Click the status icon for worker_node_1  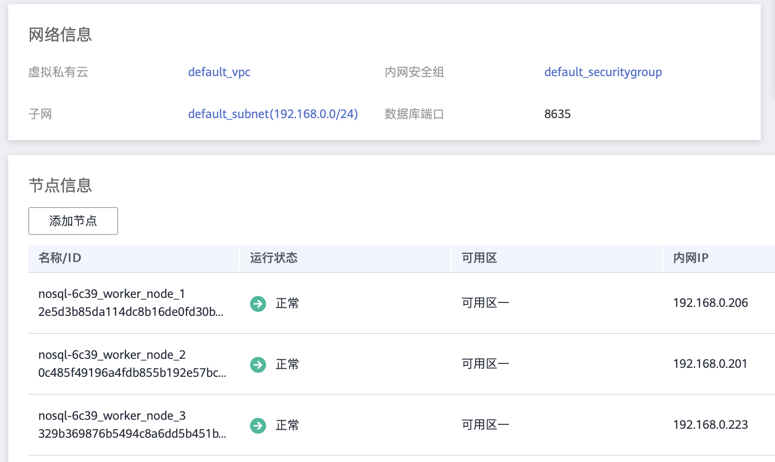click(258, 303)
